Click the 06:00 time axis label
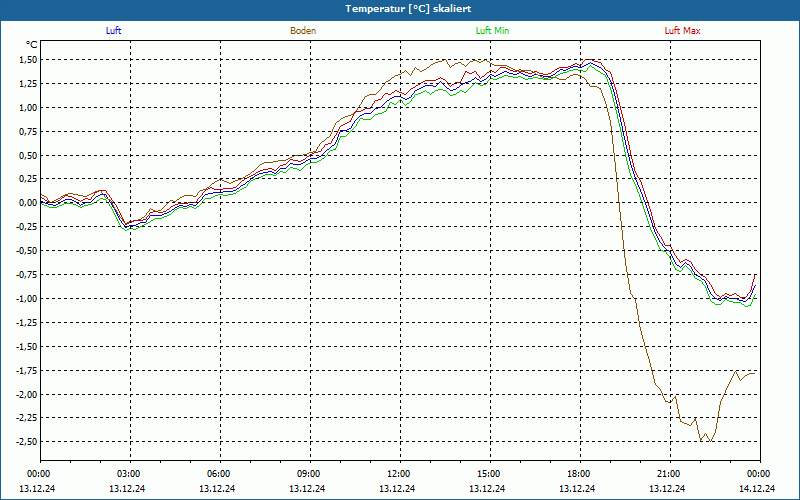This screenshot has width=800, height=500. click(x=219, y=474)
